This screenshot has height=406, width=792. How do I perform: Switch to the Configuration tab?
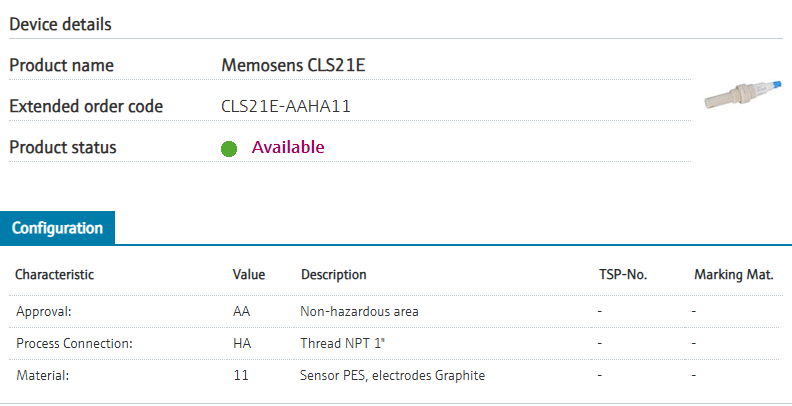pos(57,228)
